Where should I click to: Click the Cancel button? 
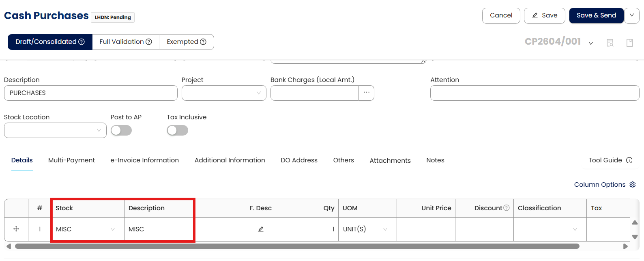[501, 15]
